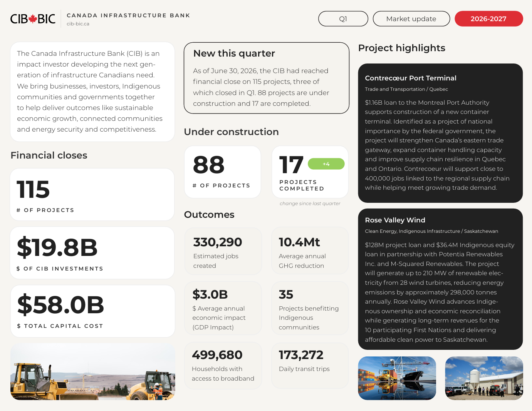Image resolution: width=532 pixels, height=411 pixels.
Task: Select the Q1 pill button
Action: tap(343, 19)
